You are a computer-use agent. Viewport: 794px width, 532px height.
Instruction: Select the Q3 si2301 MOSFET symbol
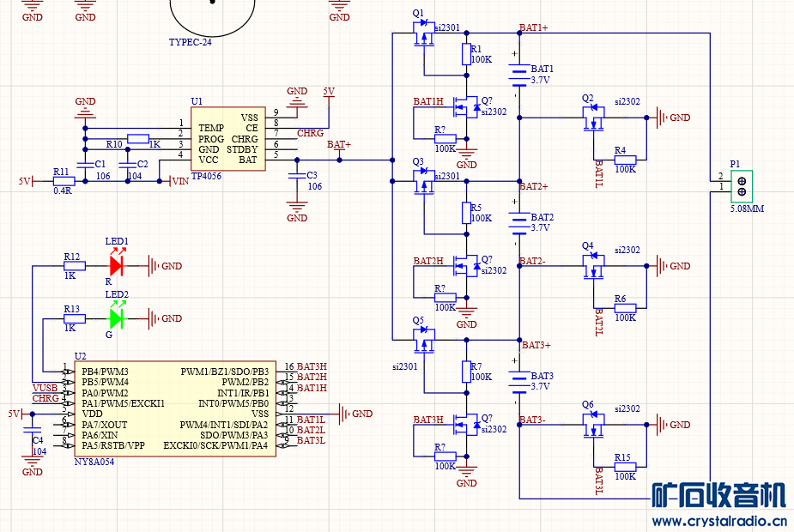pyautogui.click(x=424, y=182)
